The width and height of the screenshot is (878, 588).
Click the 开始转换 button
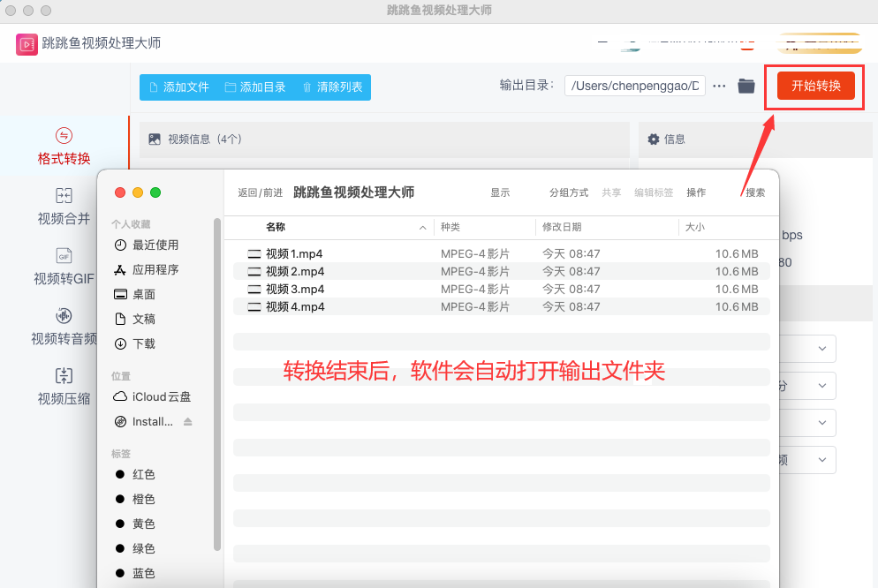click(816, 86)
